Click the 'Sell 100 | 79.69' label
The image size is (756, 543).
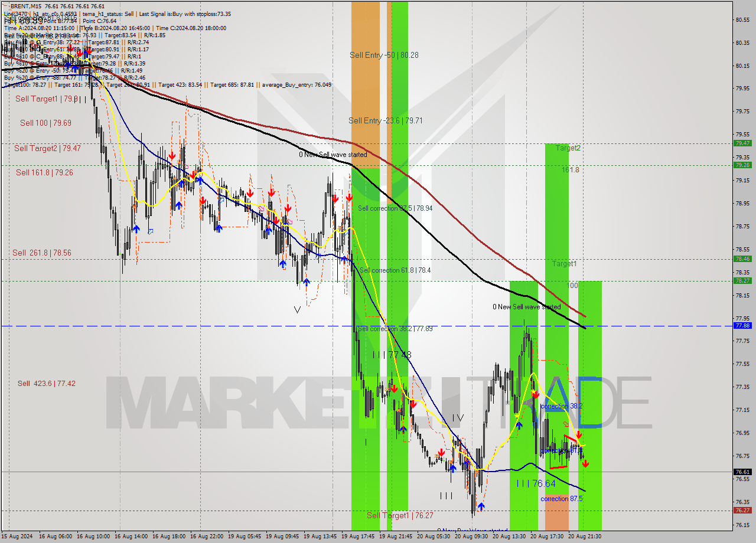coord(45,123)
